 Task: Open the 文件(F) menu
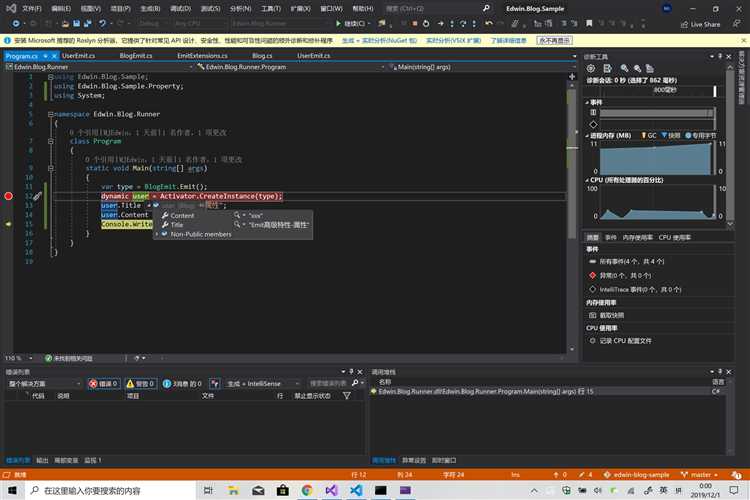(x=32, y=9)
